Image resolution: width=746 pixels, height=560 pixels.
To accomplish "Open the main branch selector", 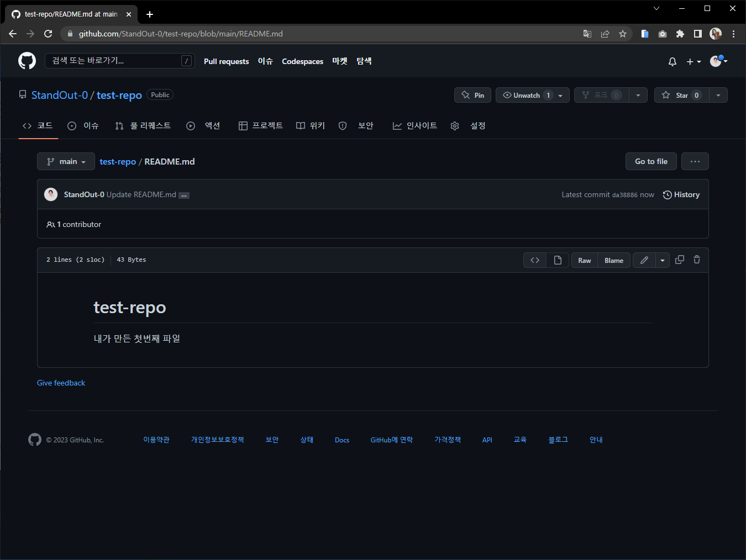I will pyautogui.click(x=66, y=161).
